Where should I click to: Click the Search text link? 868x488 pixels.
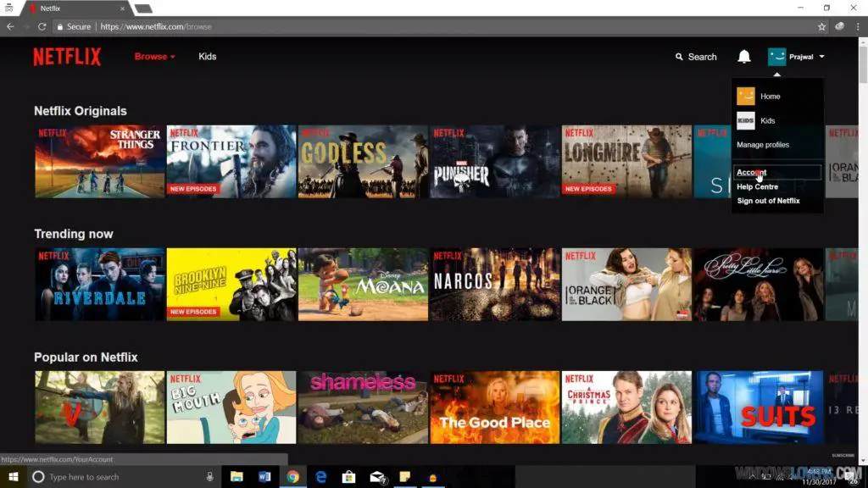pos(703,57)
